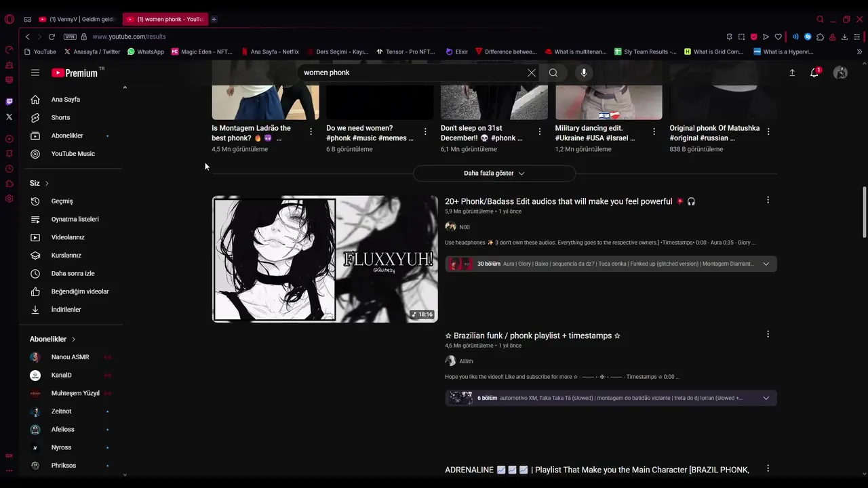
Task: Open X from the Opera sidebar
Action: click(x=9, y=117)
